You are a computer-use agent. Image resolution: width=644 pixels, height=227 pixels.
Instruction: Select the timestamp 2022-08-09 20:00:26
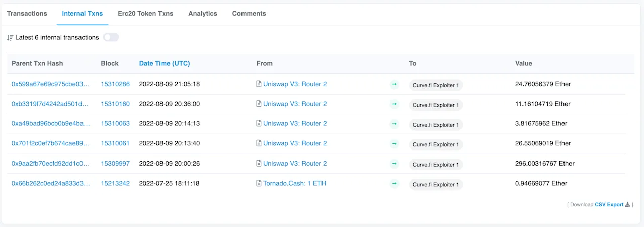[170, 164]
